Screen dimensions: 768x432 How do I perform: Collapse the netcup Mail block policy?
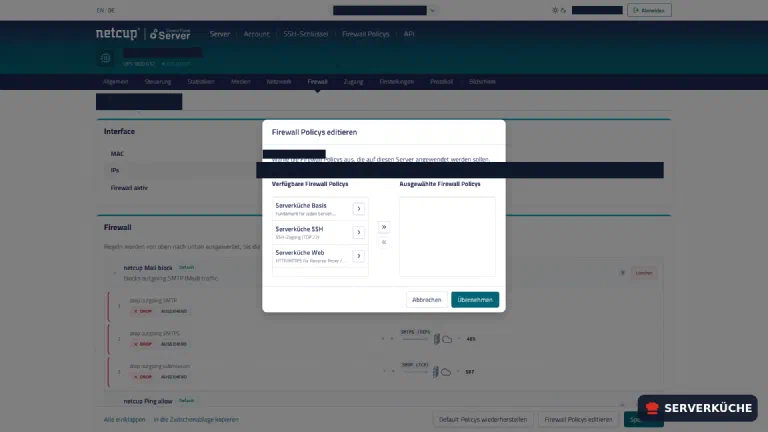point(115,273)
